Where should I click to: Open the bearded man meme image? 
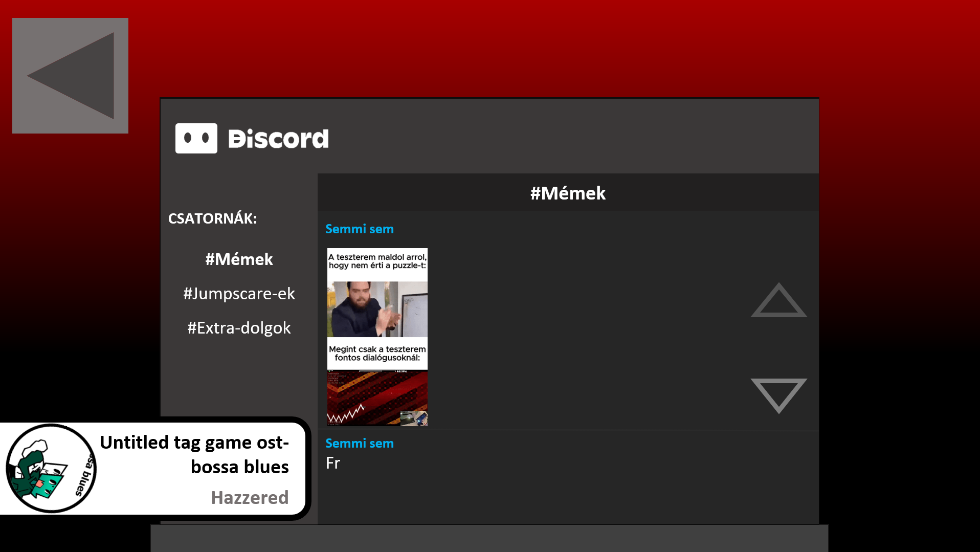(x=377, y=309)
